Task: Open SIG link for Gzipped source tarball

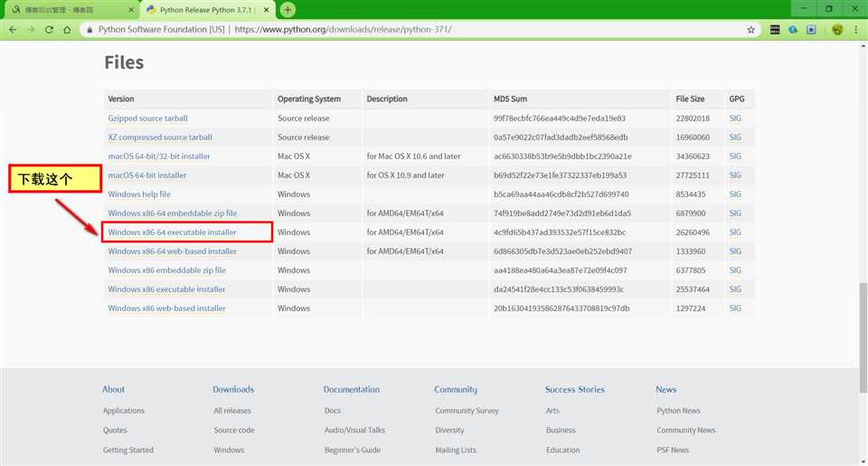Action: point(735,119)
